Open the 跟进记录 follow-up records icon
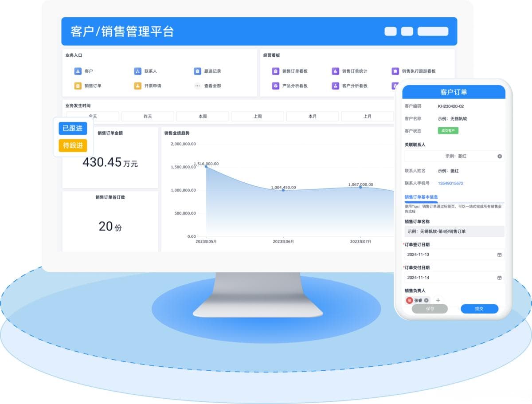 198,71
